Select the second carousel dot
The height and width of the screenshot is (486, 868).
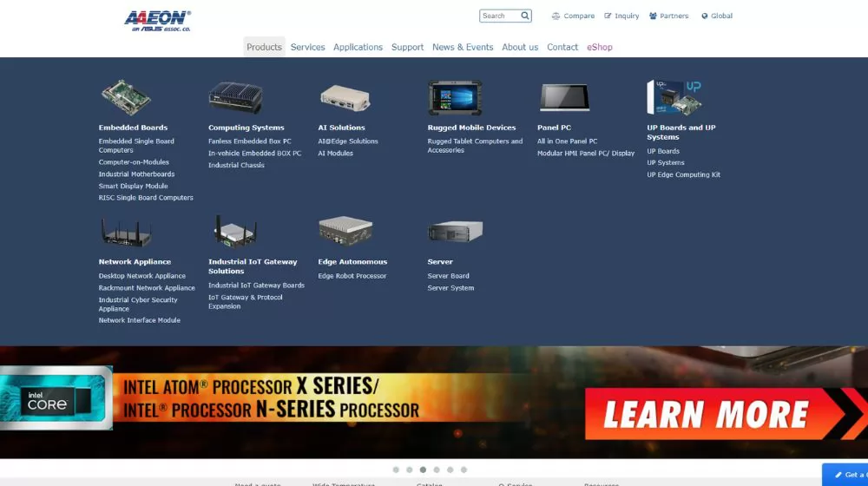point(409,470)
